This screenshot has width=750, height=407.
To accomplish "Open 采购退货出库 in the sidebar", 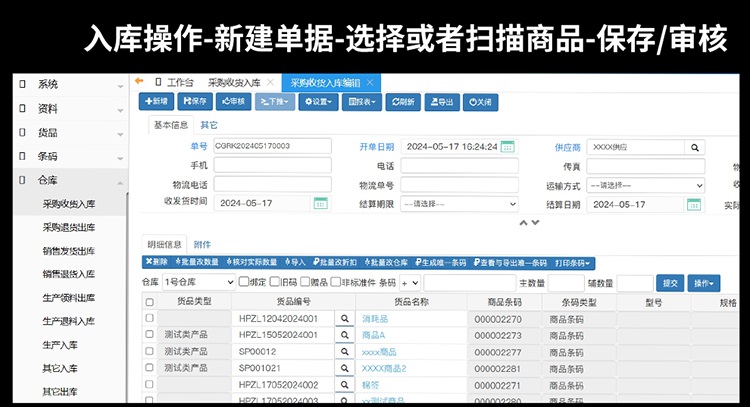I will click(x=69, y=227).
